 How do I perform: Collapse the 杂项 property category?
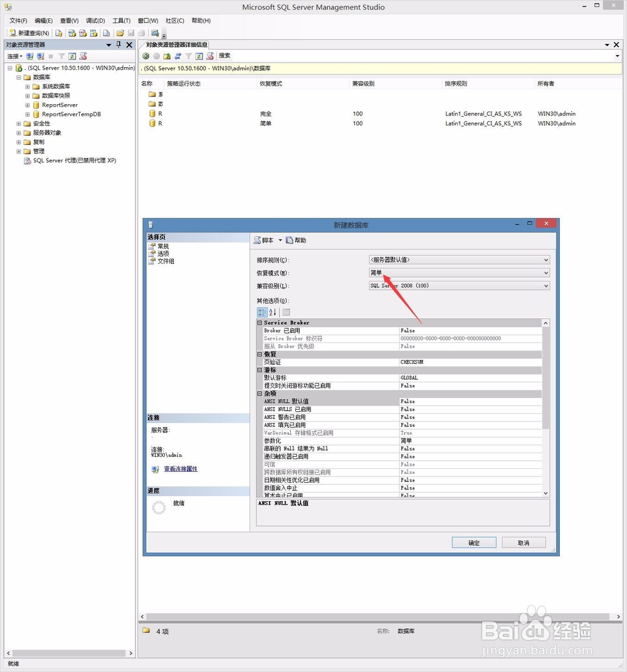point(260,394)
